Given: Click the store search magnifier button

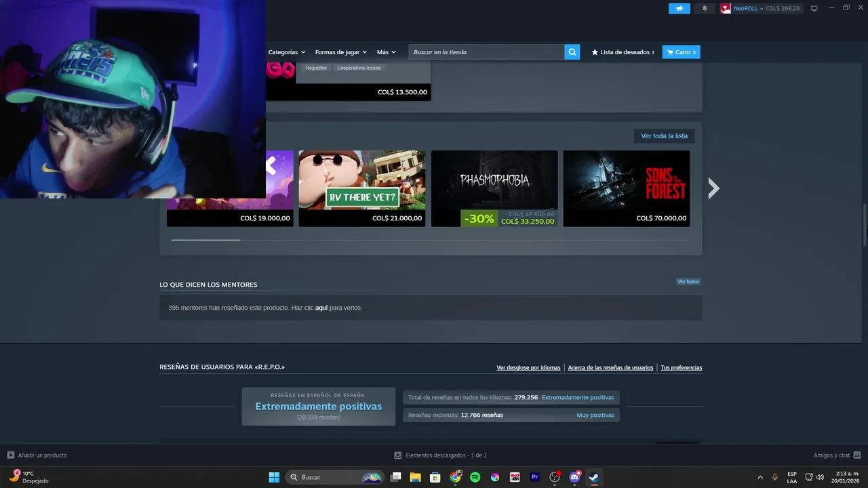Looking at the screenshot, I should pyautogui.click(x=572, y=52).
